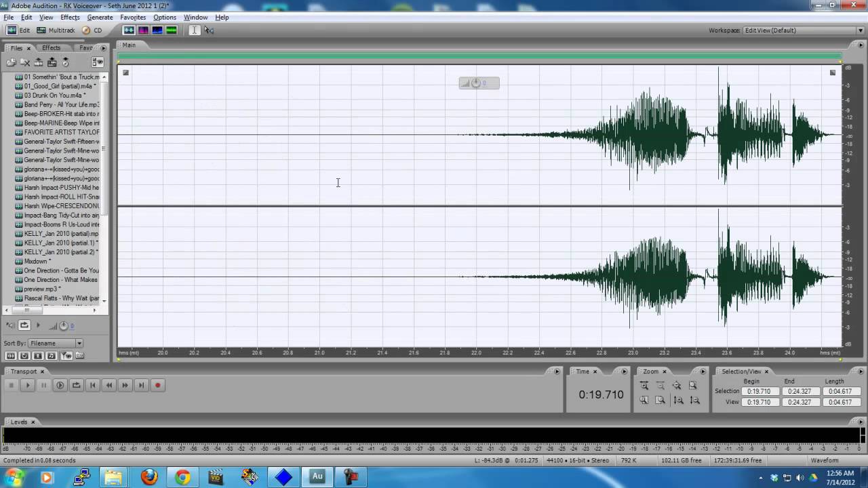Select Spectral Frequency display icon
The width and height of the screenshot is (868, 488).
click(x=143, y=30)
